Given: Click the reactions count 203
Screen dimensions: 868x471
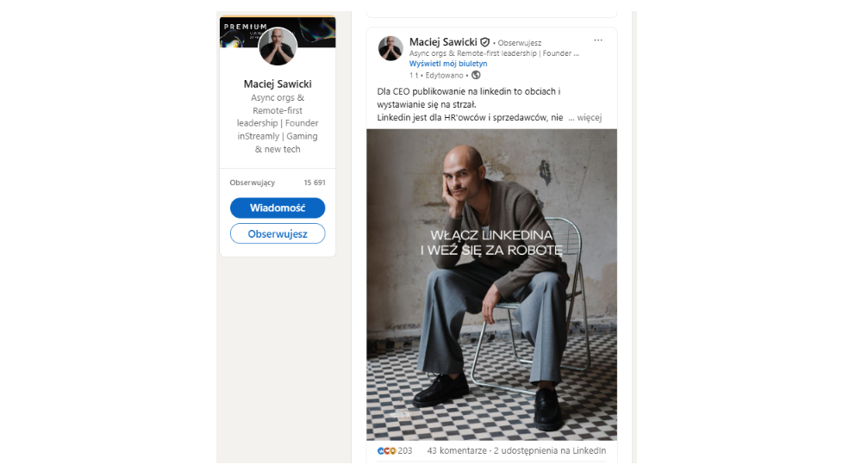Looking at the screenshot, I should point(405,450).
